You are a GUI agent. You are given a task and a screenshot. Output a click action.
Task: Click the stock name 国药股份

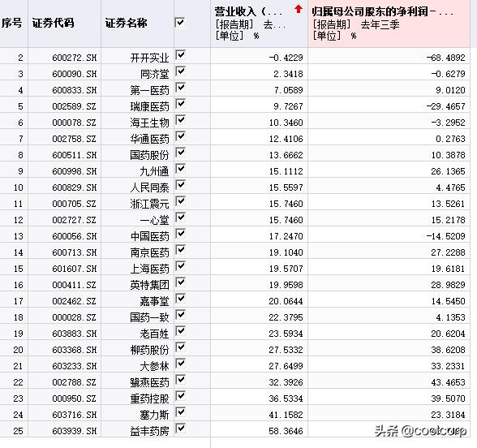point(149,155)
